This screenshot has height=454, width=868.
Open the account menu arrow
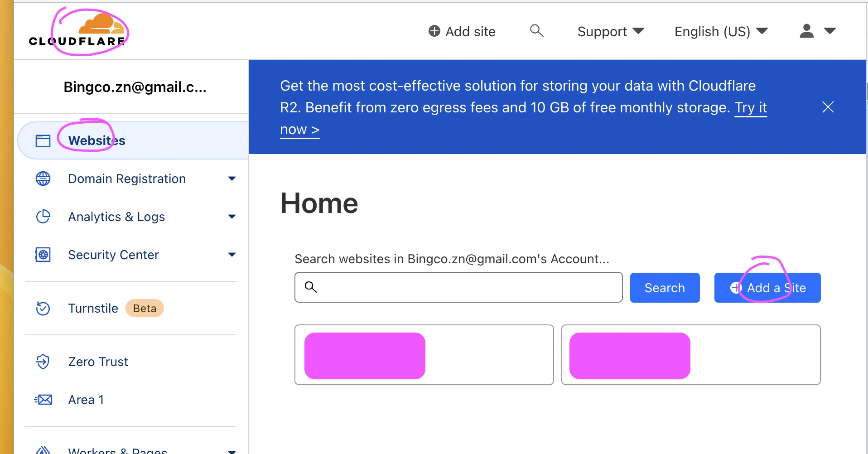point(829,31)
